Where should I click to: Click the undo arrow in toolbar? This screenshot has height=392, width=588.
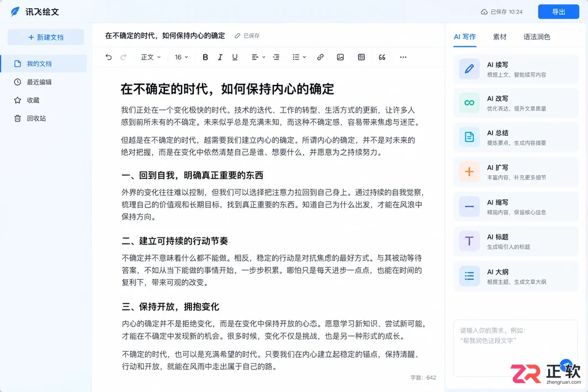point(109,57)
